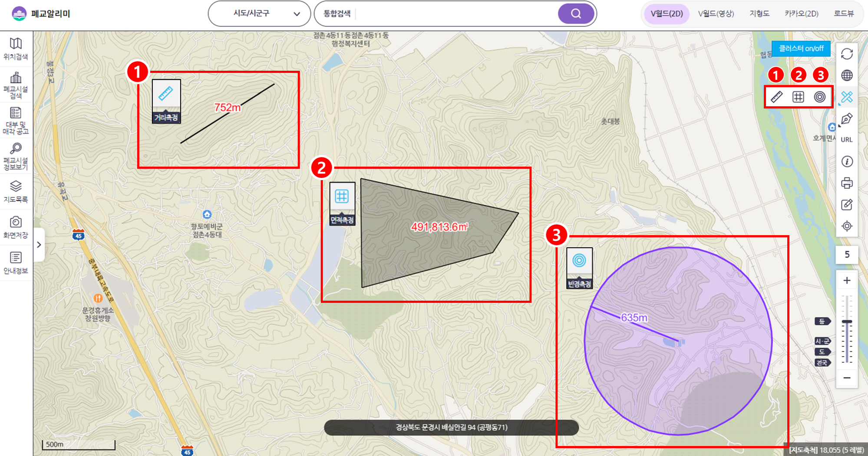
Task: Click the globe icon in right toolbar
Action: [847, 75]
